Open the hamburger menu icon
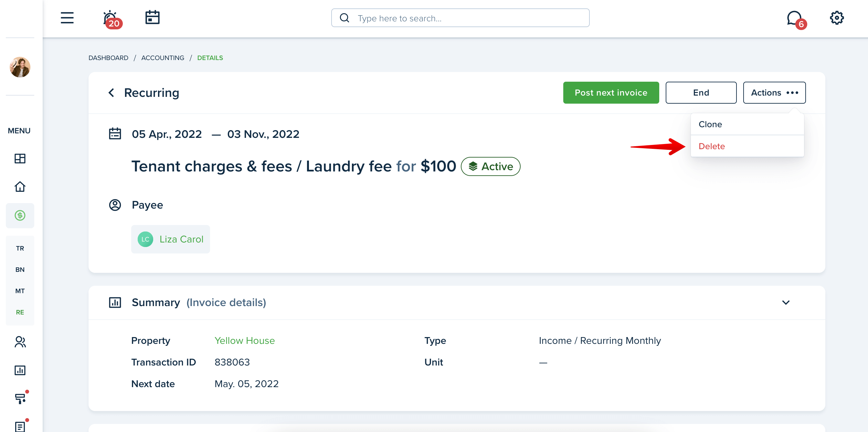868x432 pixels. [67, 18]
